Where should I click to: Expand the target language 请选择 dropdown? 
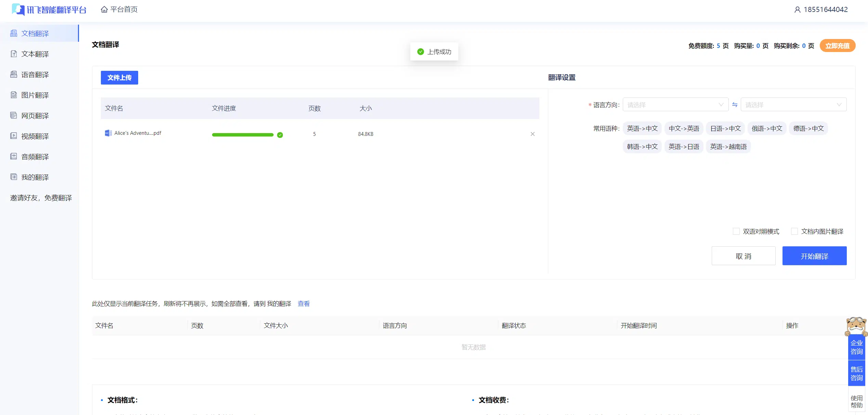pos(793,105)
